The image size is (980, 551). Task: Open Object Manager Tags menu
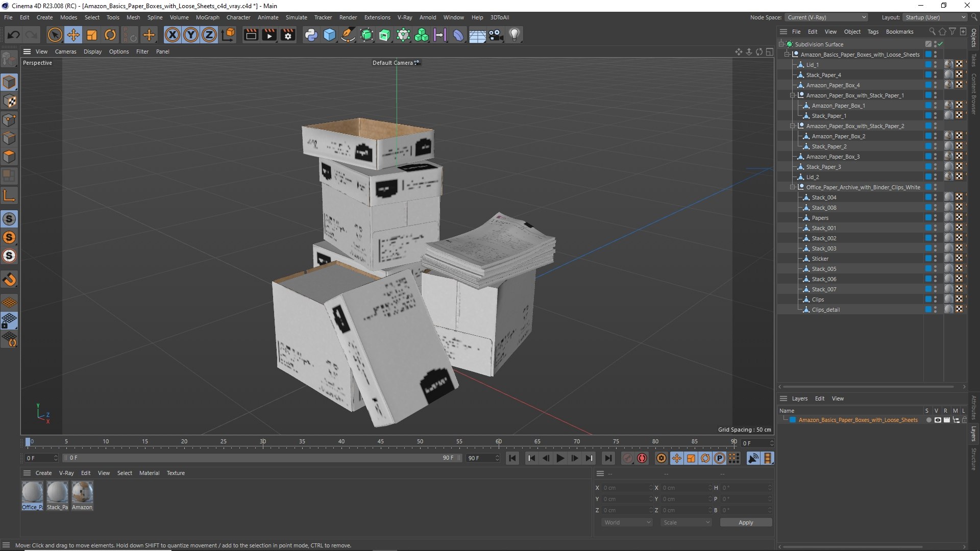[873, 32]
